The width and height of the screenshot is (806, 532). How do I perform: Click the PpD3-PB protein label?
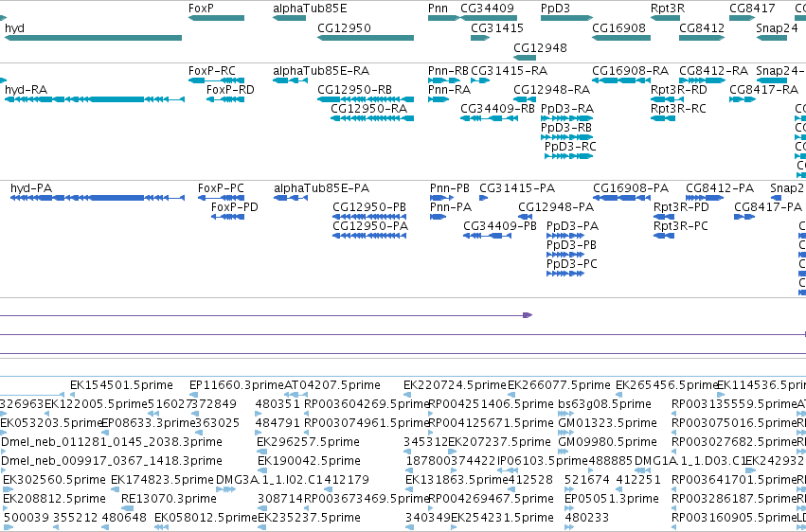click(x=571, y=245)
